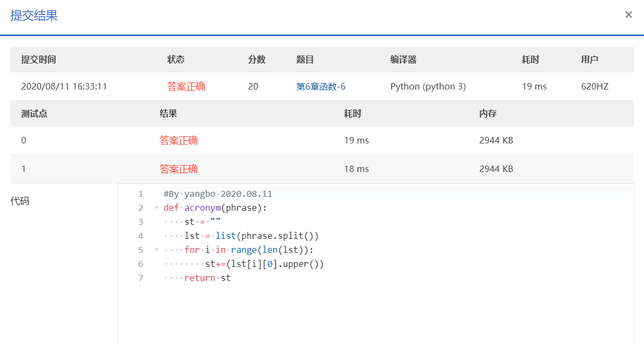The image size is (644, 344).
Task: Click the score value 20
Action: point(253,86)
